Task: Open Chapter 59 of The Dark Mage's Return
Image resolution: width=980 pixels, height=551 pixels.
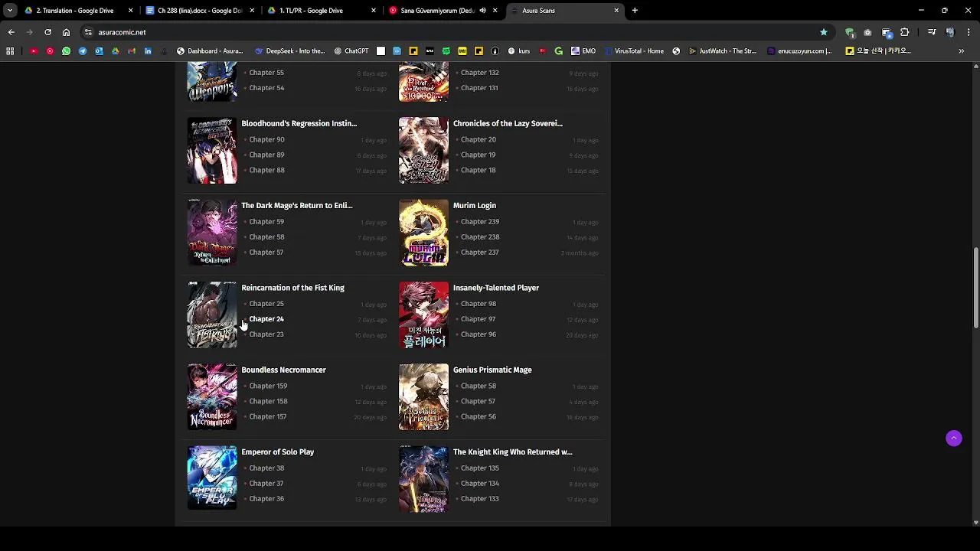Action: tap(266, 222)
